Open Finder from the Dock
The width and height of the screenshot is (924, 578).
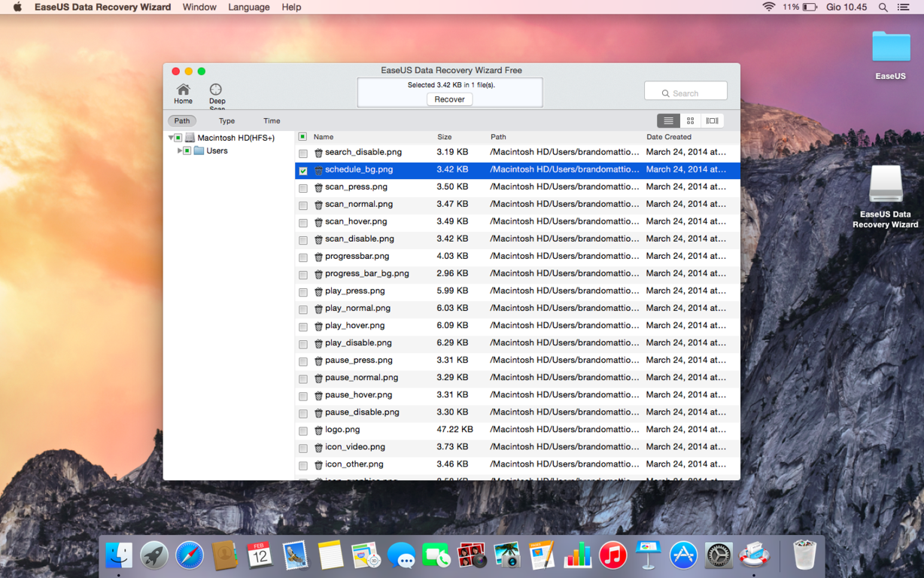tap(119, 555)
